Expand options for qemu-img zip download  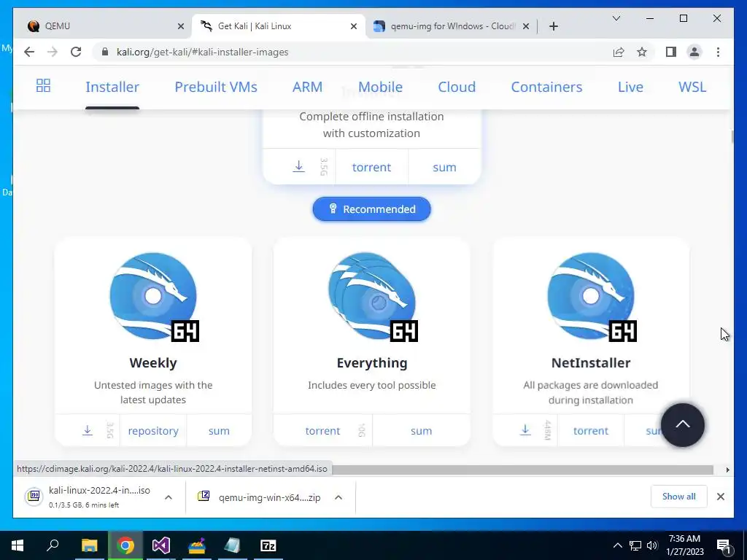click(x=338, y=497)
